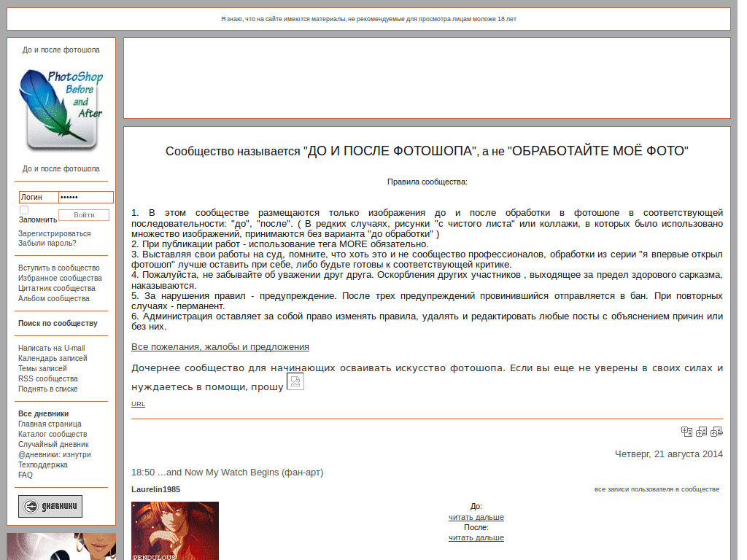Click 'Вступить в сообщество' in the sidebar
The height and width of the screenshot is (560, 747).
[x=58, y=268]
